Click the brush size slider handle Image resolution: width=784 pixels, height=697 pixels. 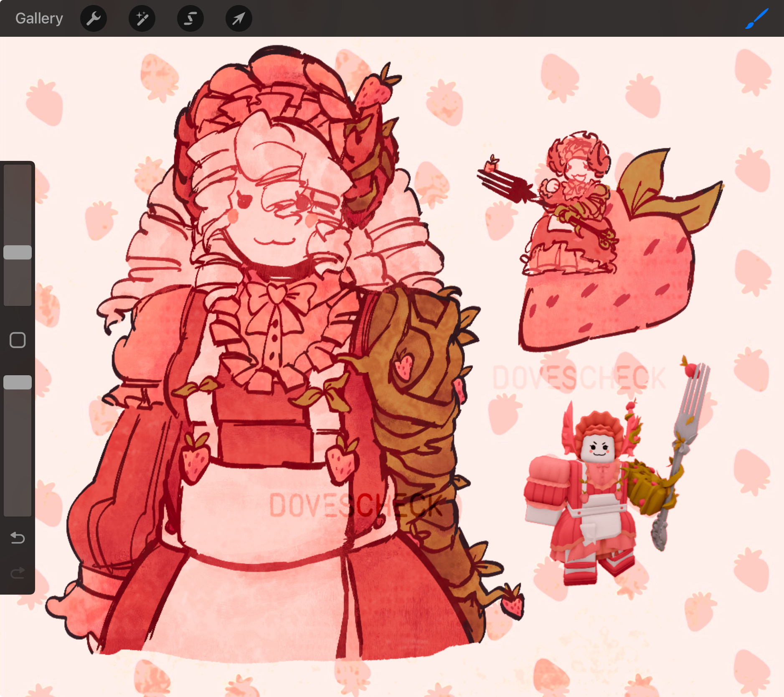click(x=18, y=252)
